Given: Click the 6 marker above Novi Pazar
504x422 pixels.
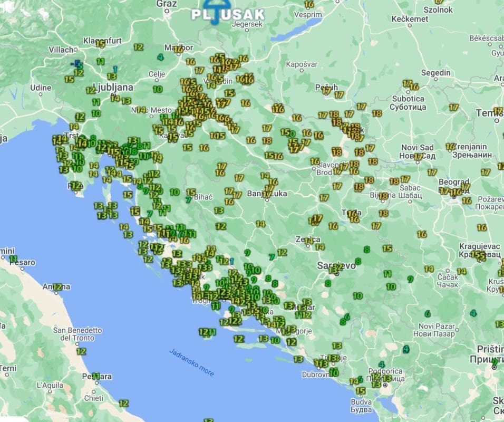Looking at the screenshot, I should (x=427, y=313).
